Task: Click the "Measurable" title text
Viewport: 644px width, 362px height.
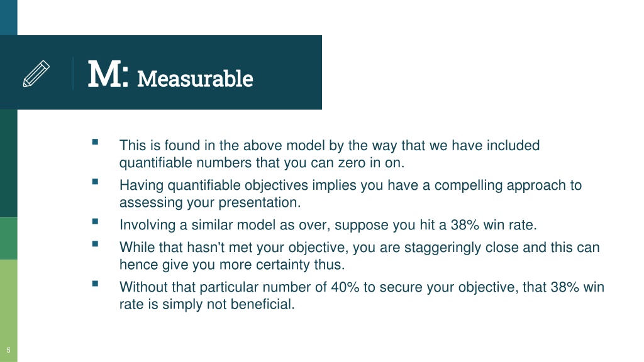Action: [195, 79]
